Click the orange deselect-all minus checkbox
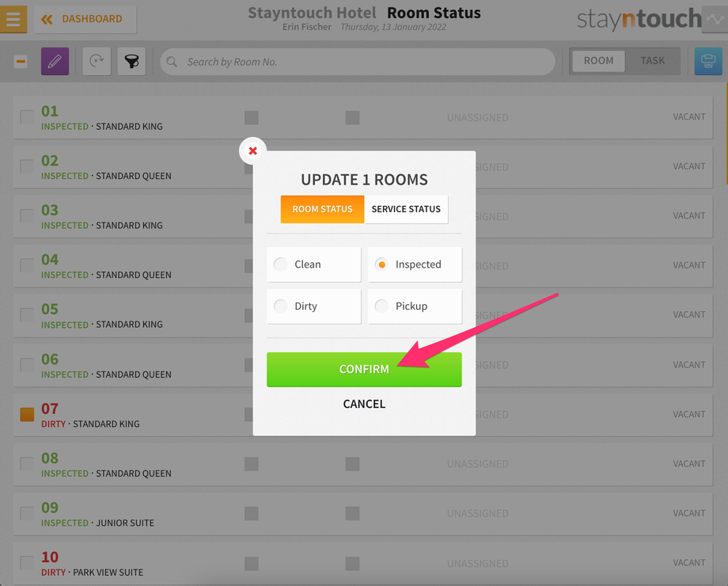The image size is (728, 586). 21,61
